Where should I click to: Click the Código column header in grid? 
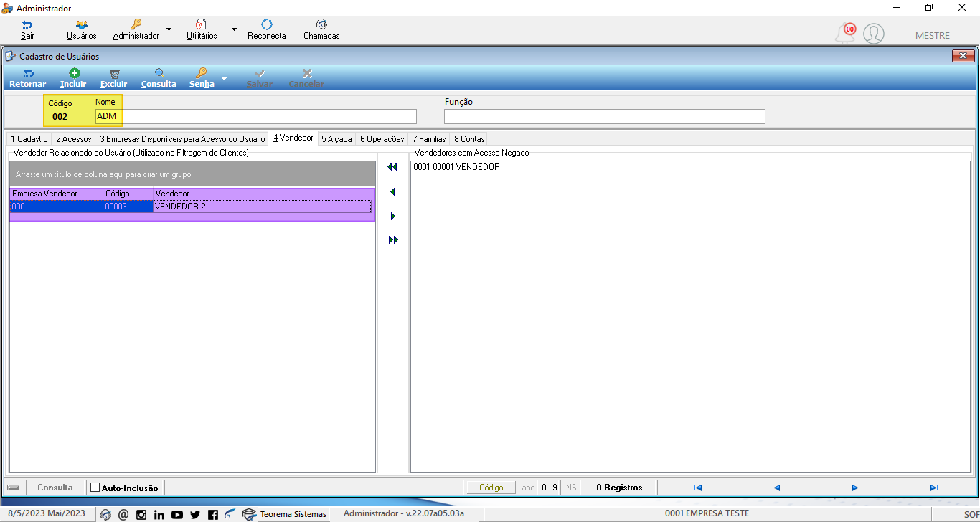(x=128, y=194)
